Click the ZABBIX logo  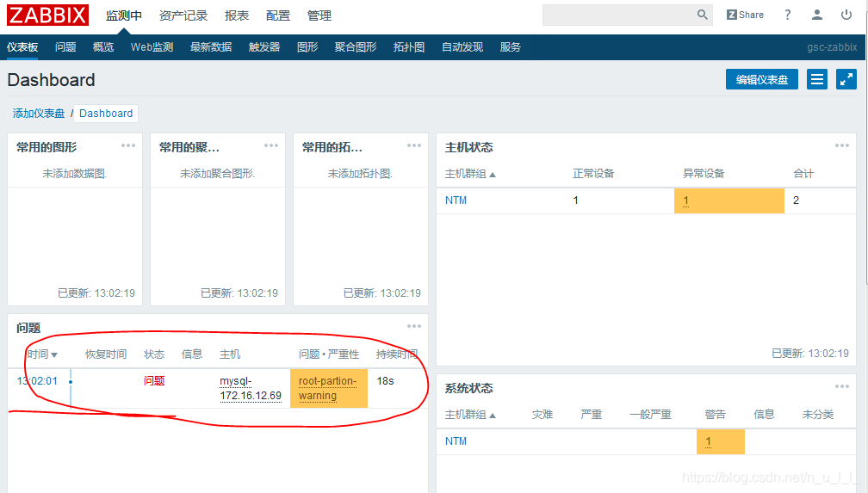[x=47, y=15]
